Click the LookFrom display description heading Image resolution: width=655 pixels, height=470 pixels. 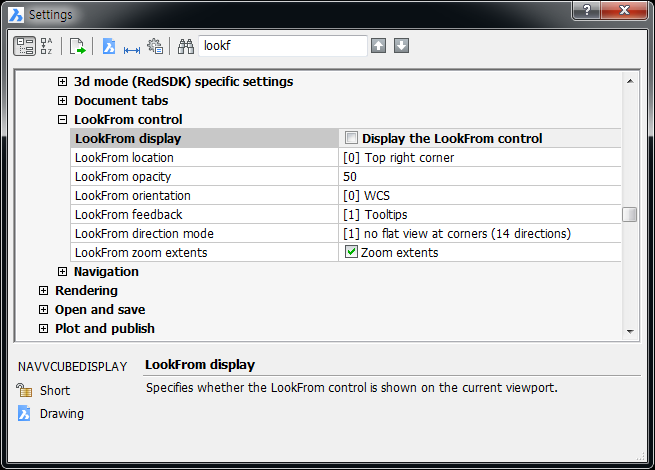(x=200, y=365)
